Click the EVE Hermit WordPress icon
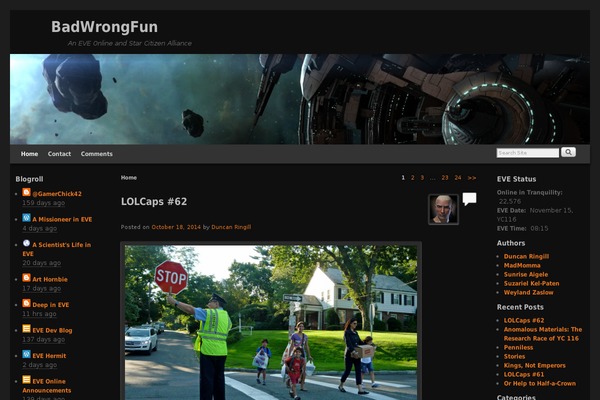600x400 pixels. 26,354
